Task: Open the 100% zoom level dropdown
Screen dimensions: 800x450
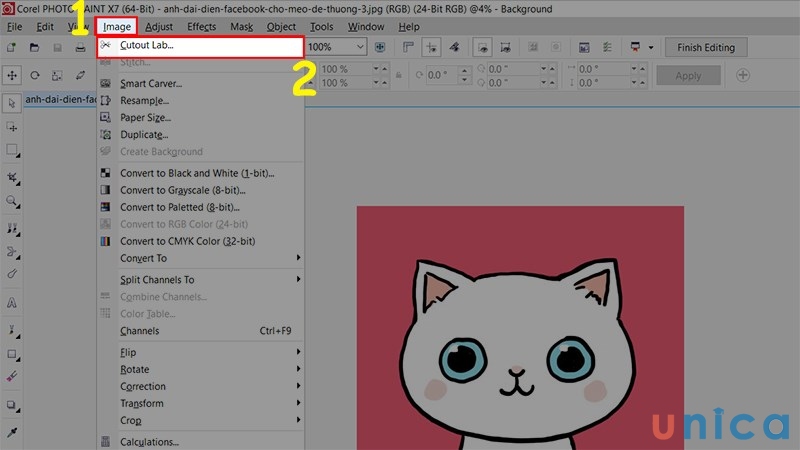Action: 360,47
